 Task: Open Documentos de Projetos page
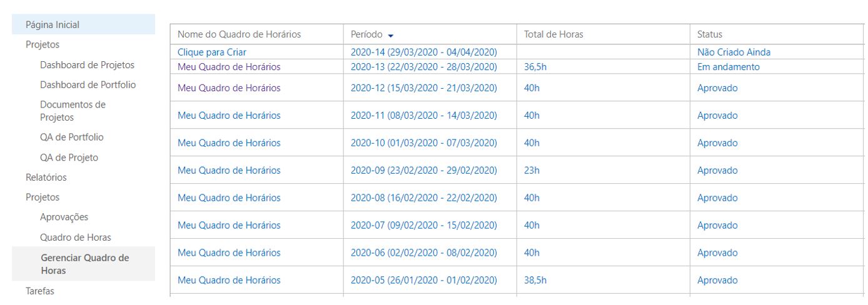(x=73, y=111)
